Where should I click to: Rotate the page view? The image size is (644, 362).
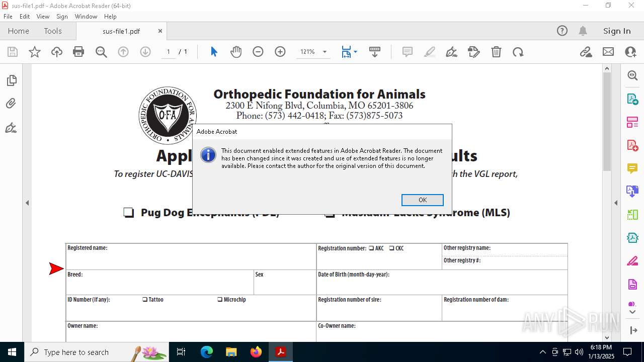point(518,52)
